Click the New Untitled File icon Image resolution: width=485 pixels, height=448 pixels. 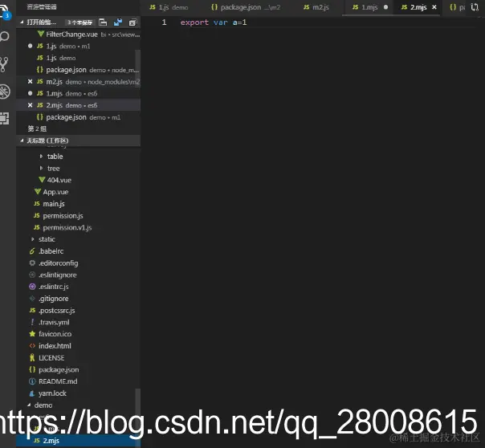point(103,22)
